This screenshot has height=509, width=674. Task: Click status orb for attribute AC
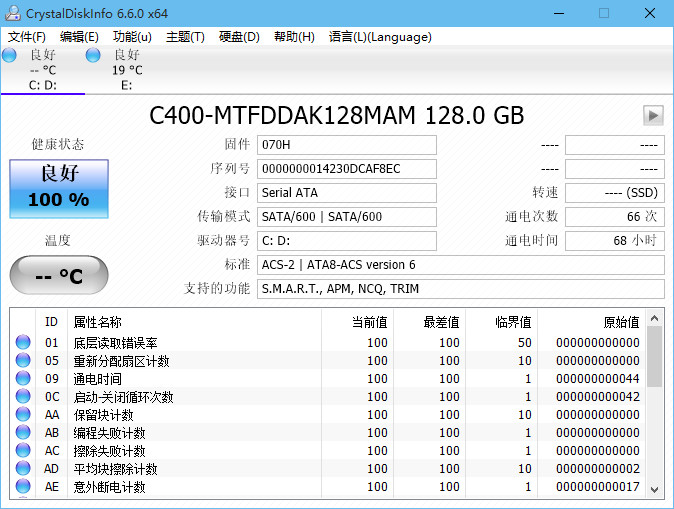coord(23,451)
